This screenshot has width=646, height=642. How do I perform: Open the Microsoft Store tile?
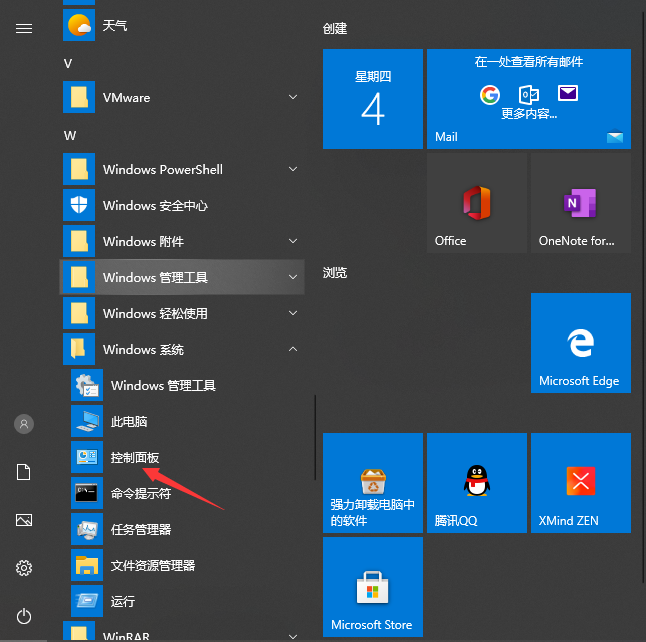point(372,587)
